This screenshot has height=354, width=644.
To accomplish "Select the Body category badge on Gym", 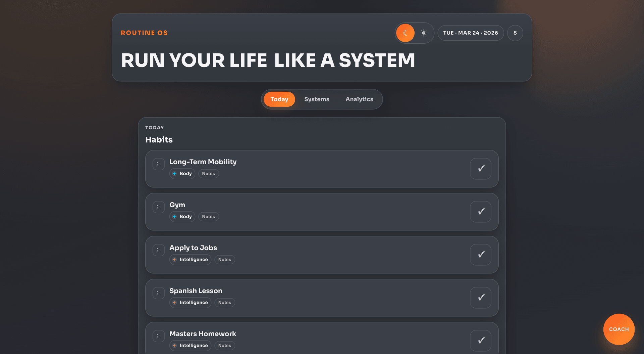I will pyautogui.click(x=182, y=216).
